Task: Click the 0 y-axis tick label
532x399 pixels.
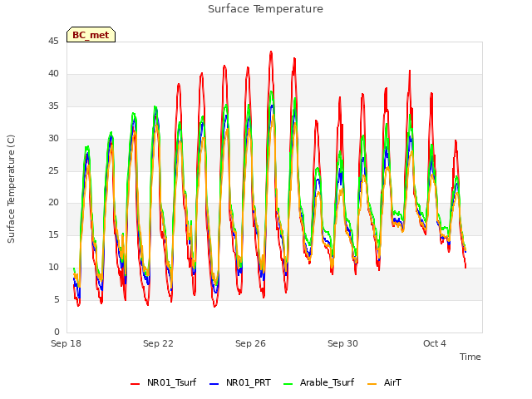Action: 57,332
